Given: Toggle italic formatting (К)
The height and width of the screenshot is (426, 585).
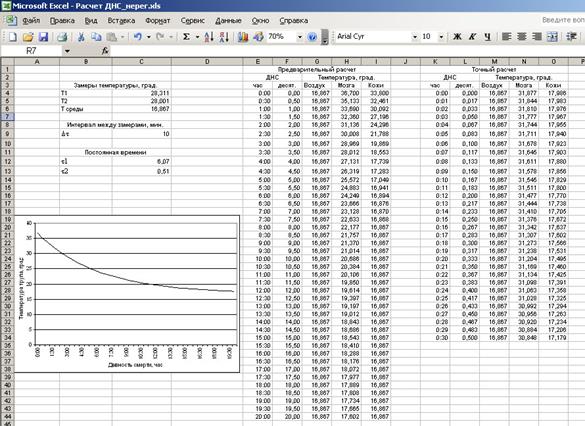Looking at the screenshot, I should 472,37.
